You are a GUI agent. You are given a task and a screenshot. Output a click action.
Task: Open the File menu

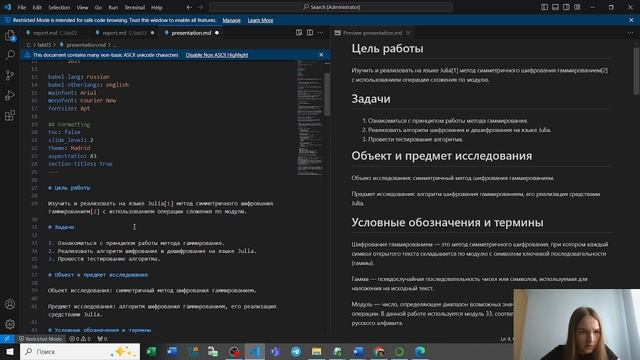[x=22, y=7]
